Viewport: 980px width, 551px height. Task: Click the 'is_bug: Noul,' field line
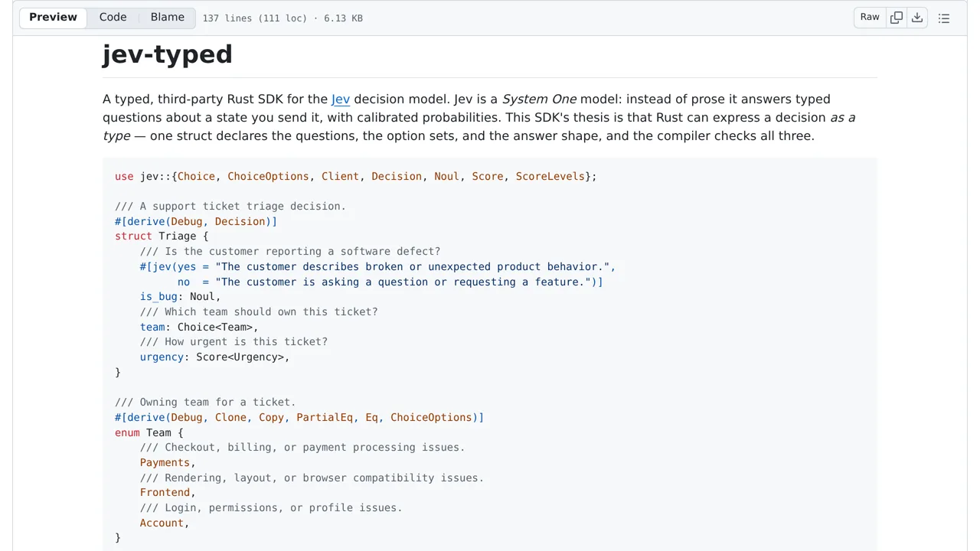pos(180,297)
